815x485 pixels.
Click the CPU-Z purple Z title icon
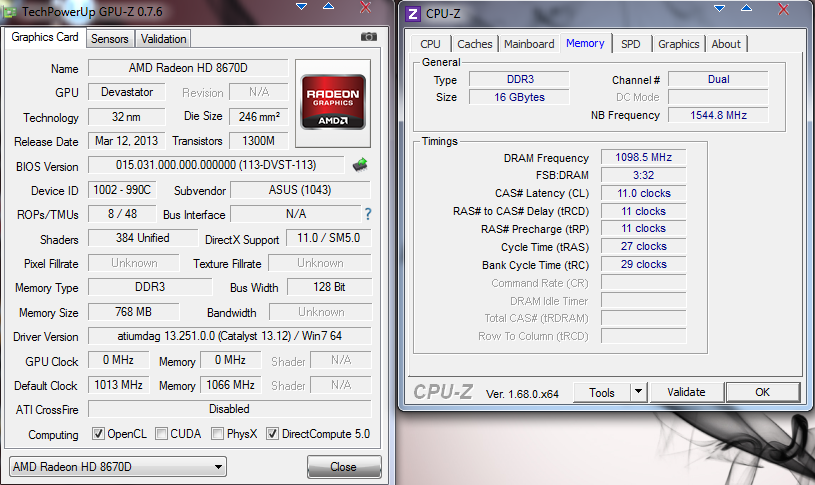point(413,14)
